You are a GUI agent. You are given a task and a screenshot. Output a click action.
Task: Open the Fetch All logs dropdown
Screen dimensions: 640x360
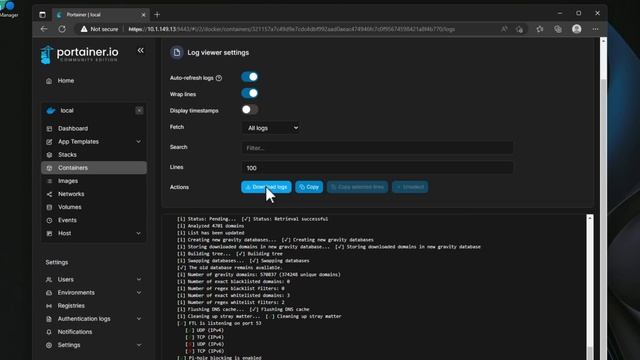pos(271,128)
